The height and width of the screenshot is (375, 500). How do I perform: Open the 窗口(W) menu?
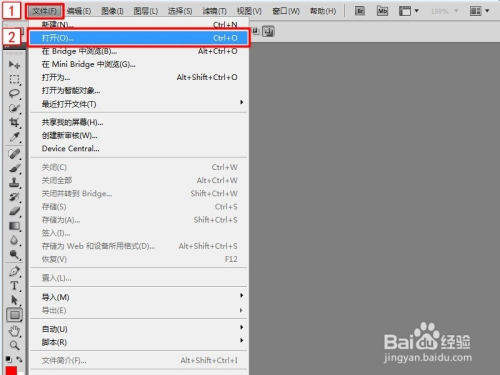(x=286, y=11)
